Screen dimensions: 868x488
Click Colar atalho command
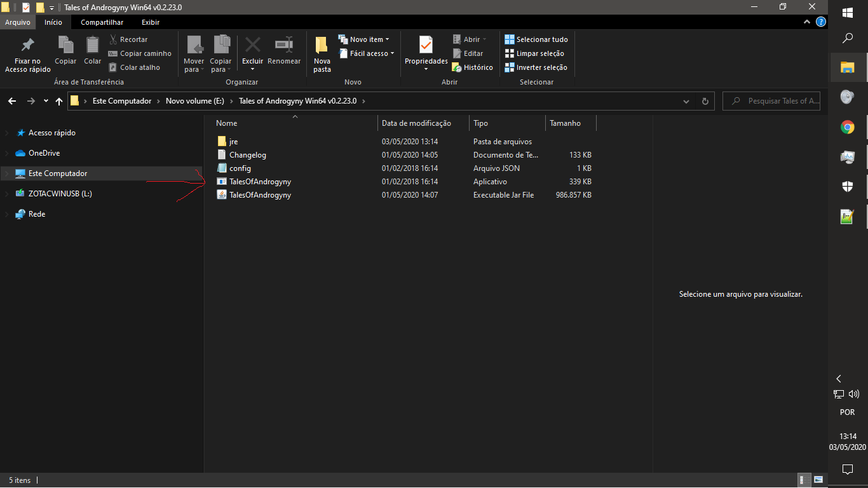click(x=135, y=67)
